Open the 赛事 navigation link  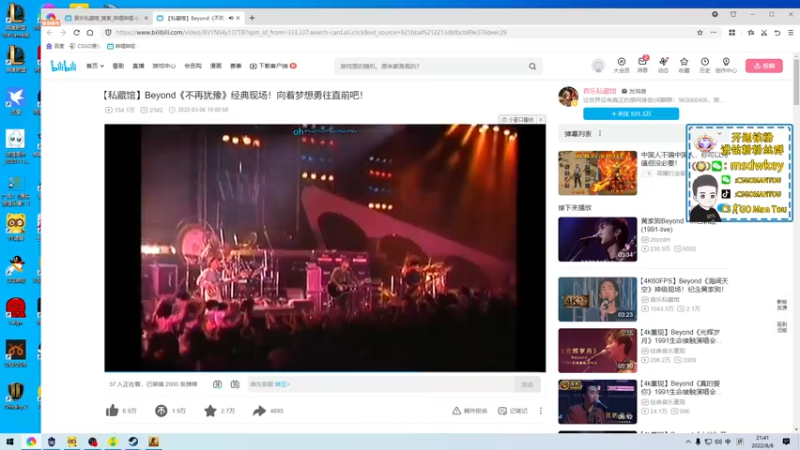click(x=235, y=66)
